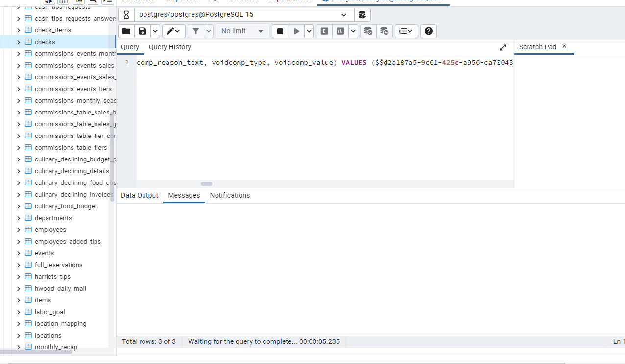Viewport: 625px width, 364px height.
Task: Click the Explain query icon
Action: 324,31
